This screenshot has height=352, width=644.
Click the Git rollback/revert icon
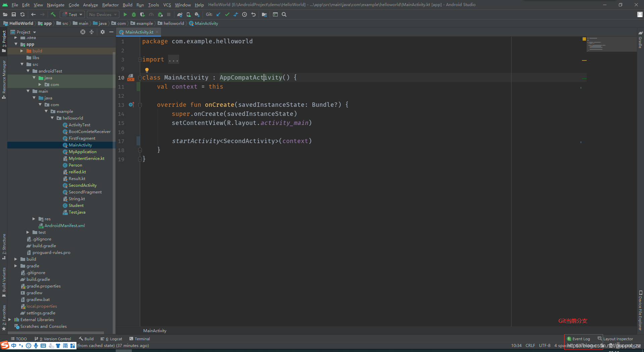[x=253, y=14]
